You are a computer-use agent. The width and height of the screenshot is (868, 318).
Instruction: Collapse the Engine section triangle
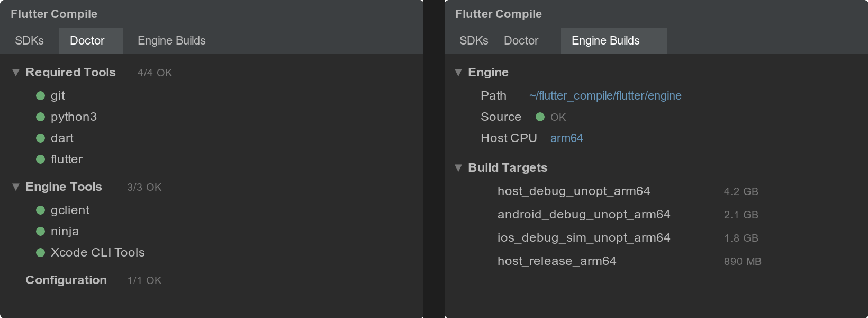pos(458,73)
